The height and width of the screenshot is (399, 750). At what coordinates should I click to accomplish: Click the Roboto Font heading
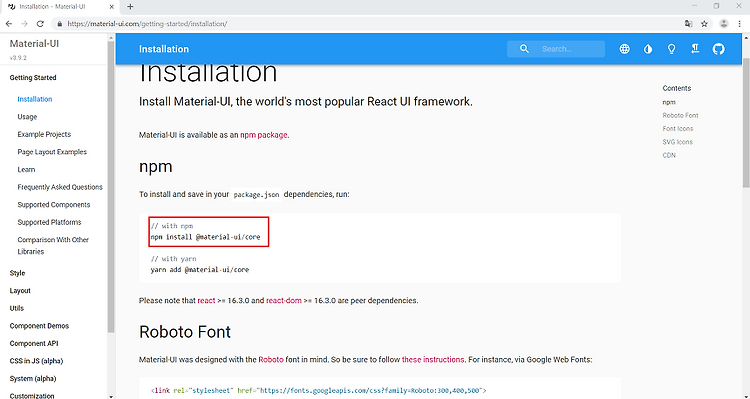pyautogui.click(x=185, y=332)
